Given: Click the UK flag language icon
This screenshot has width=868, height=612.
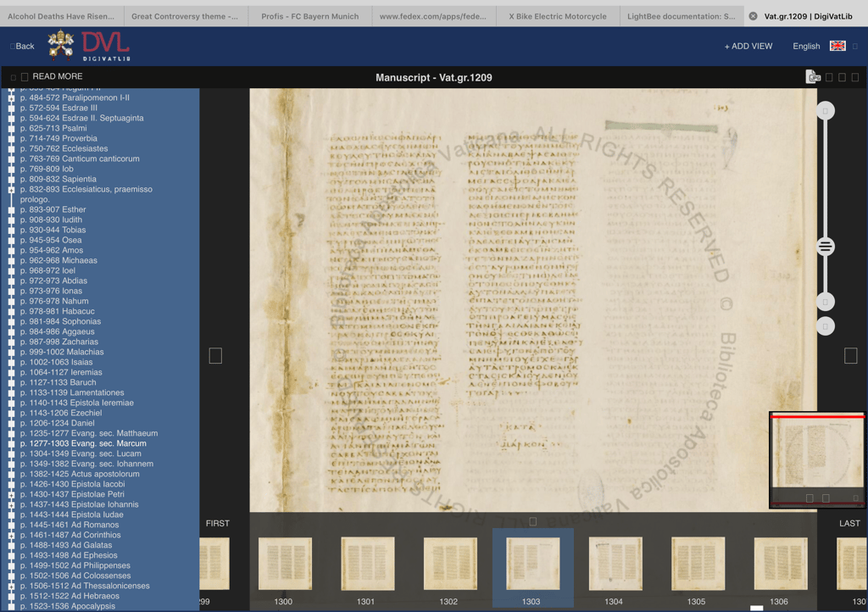Looking at the screenshot, I should [837, 46].
